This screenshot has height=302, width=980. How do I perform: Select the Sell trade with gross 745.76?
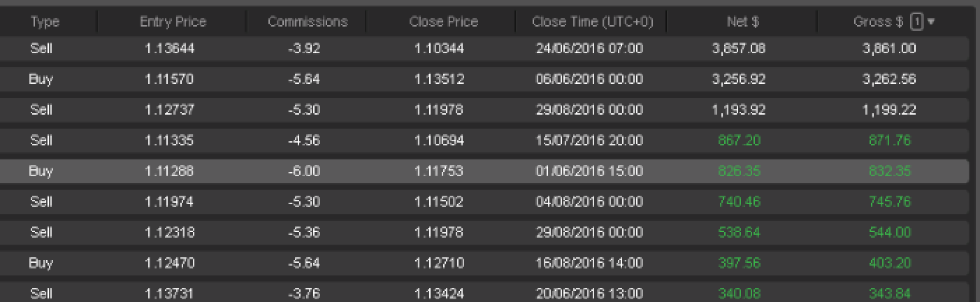click(x=484, y=202)
